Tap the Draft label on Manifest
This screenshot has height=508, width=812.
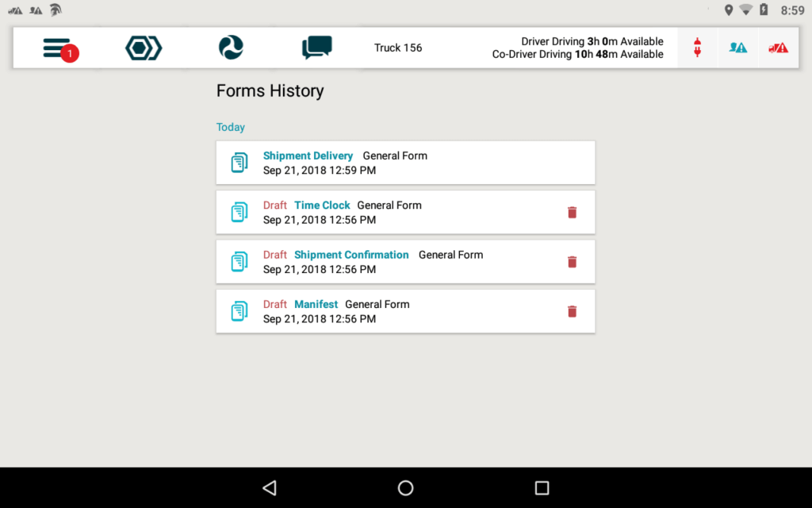275,304
